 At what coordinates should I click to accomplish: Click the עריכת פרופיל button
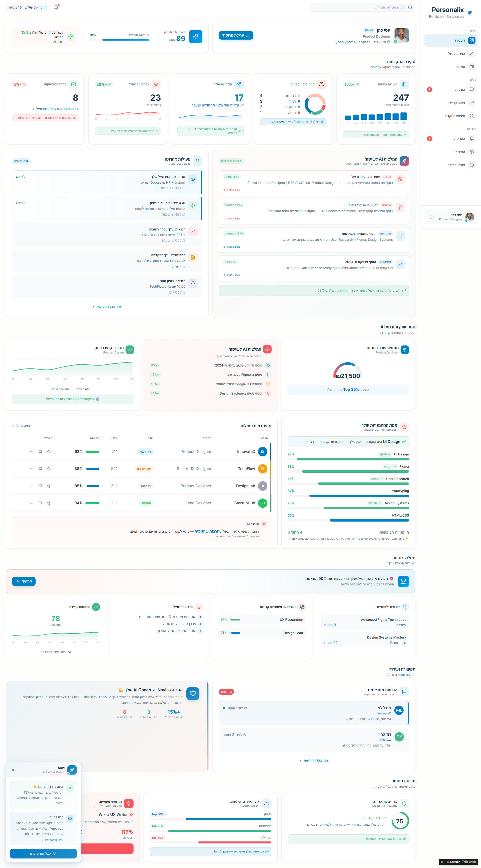point(236,35)
